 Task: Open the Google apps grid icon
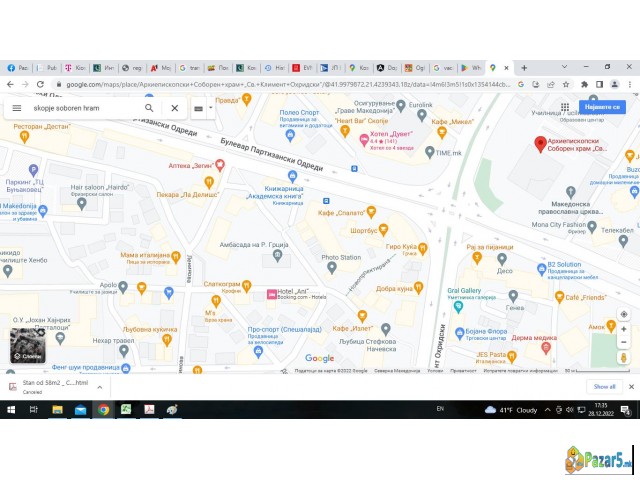565,107
